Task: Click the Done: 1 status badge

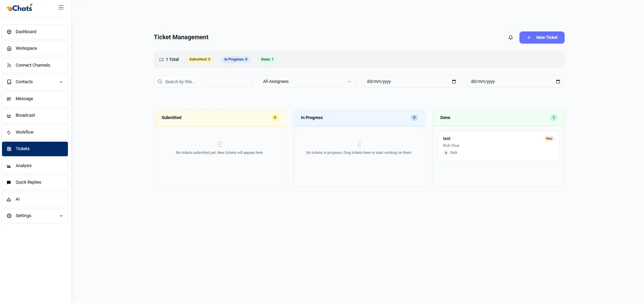Action: (x=267, y=60)
